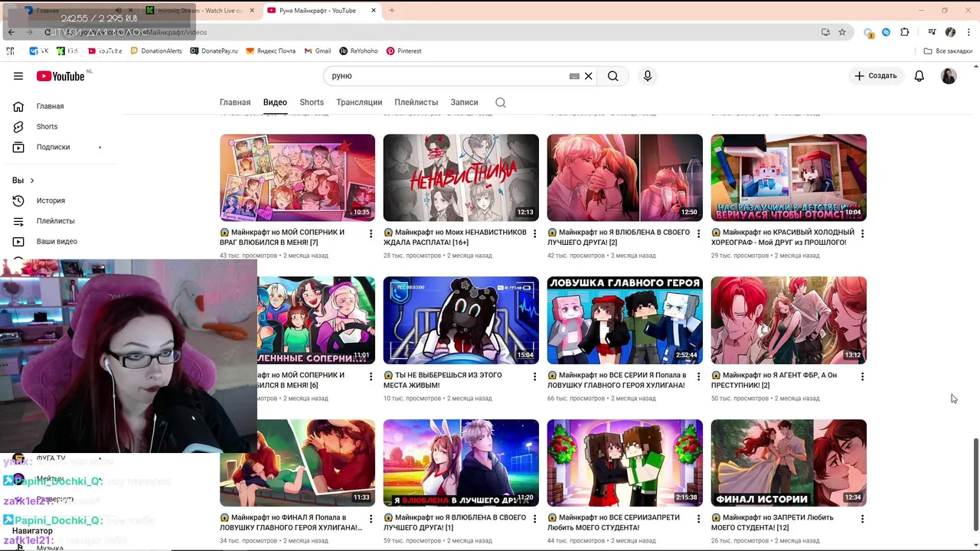980x551 pixels.
Task: Click the YouTube logo
Action: (x=60, y=76)
